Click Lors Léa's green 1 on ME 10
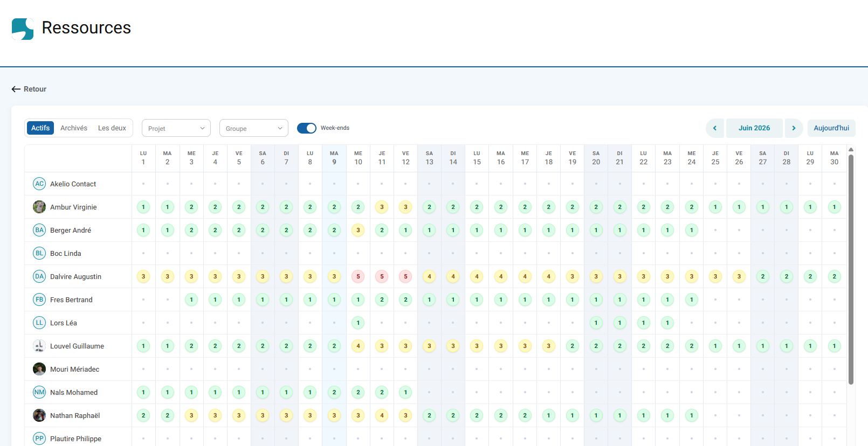The width and height of the screenshot is (868, 446). [x=358, y=323]
